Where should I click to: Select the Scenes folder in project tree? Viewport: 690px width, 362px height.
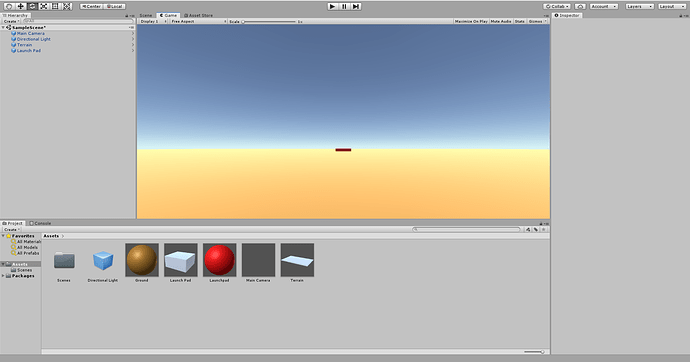pos(22,270)
